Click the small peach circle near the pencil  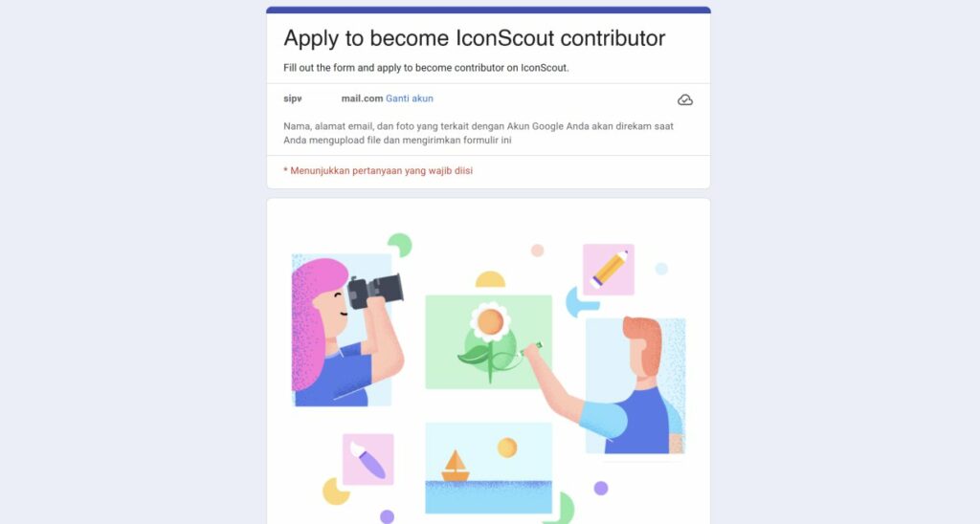click(538, 251)
